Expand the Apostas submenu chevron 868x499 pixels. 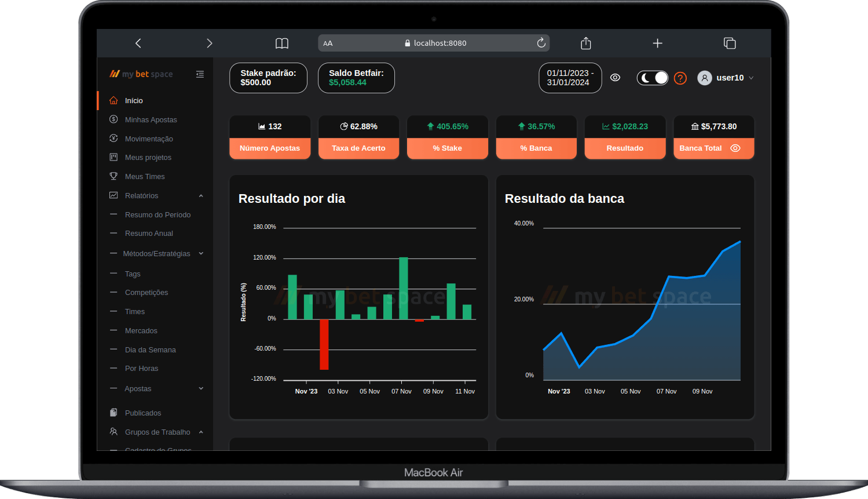201,388
